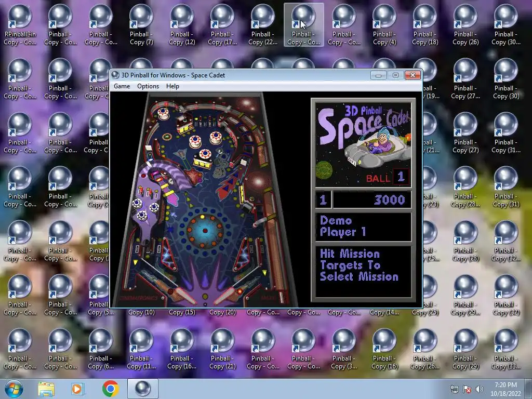The width and height of the screenshot is (532, 399).
Task: Select the Pinball - Copy (12) desktop shortcut
Action: coord(182,25)
